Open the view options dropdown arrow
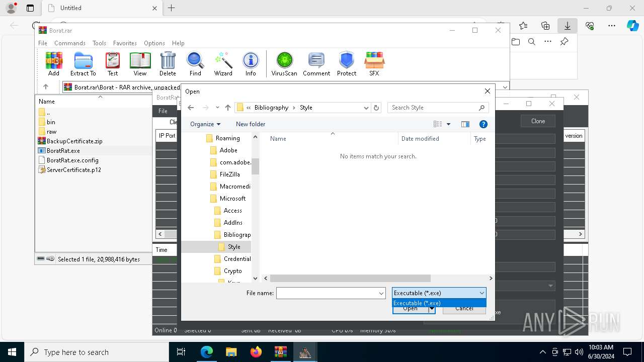The width and height of the screenshot is (644, 362). point(448,124)
